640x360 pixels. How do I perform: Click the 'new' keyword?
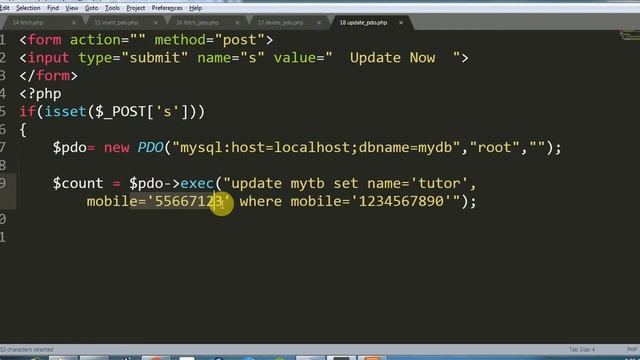(116, 148)
